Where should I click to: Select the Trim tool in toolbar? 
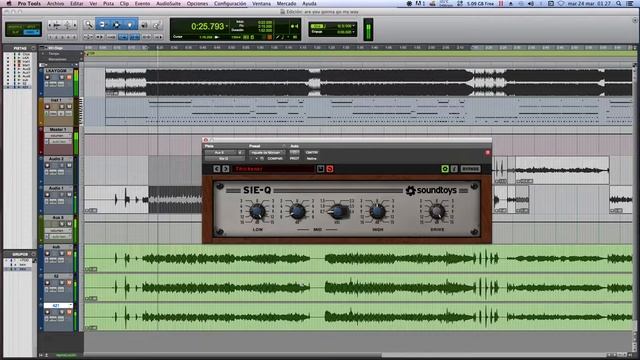102,25
